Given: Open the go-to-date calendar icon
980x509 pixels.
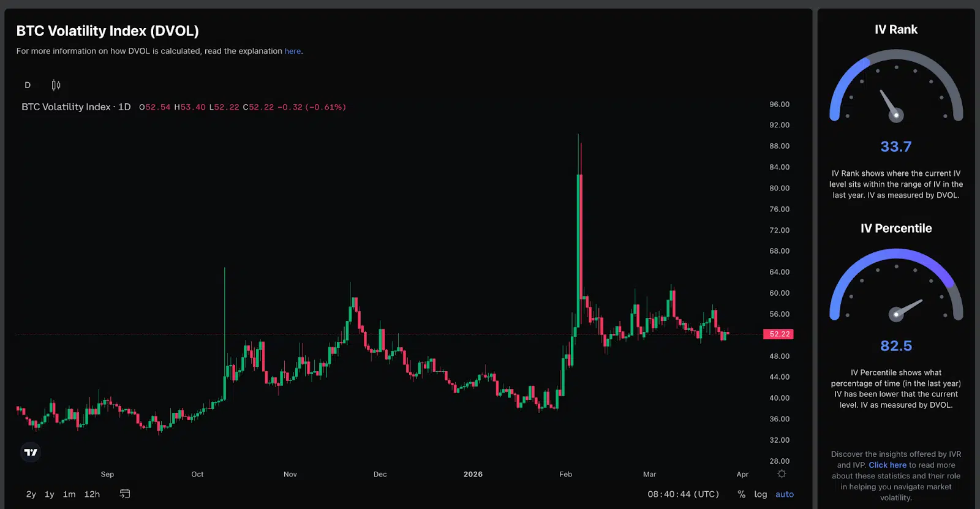Looking at the screenshot, I should 125,494.
